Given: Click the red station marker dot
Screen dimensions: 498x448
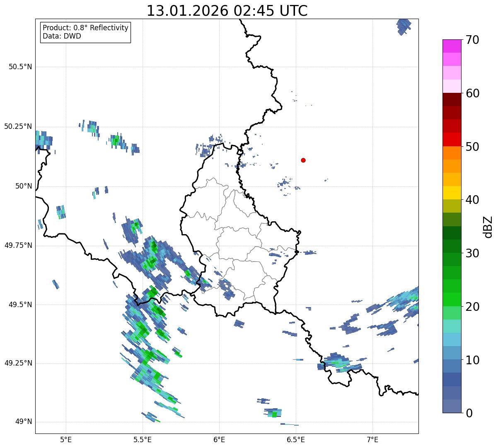Looking at the screenshot, I should point(303,160).
